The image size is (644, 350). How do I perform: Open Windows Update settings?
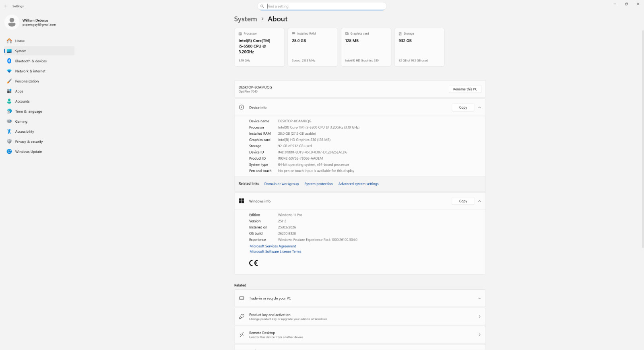tap(39, 152)
